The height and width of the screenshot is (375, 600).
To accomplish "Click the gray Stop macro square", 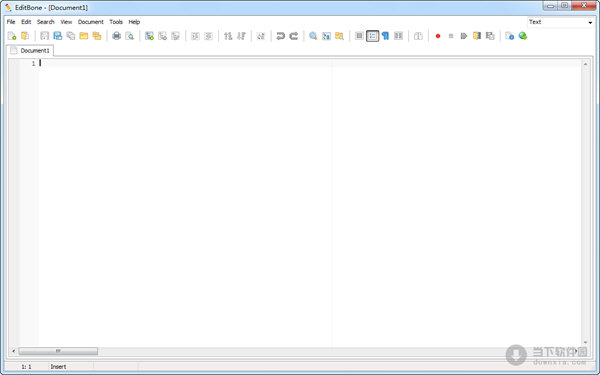I will (451, 36).
